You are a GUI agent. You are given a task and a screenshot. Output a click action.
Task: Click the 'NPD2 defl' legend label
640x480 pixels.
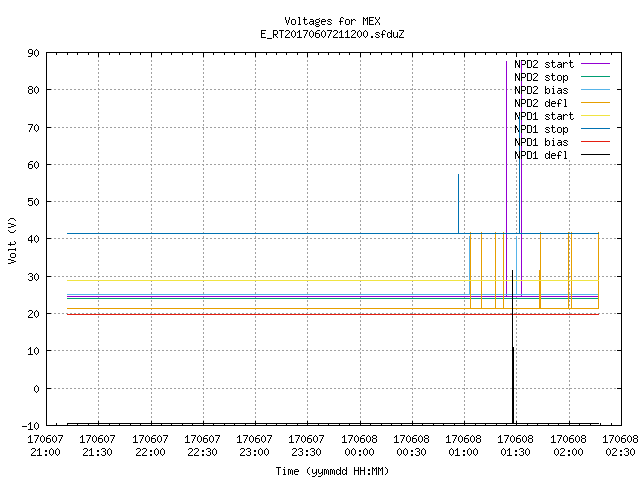pyautogui.click(x=541, y=103)
